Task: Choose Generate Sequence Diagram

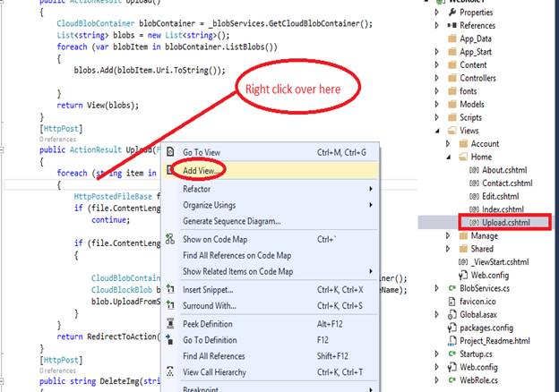Action: coord(271,221)
